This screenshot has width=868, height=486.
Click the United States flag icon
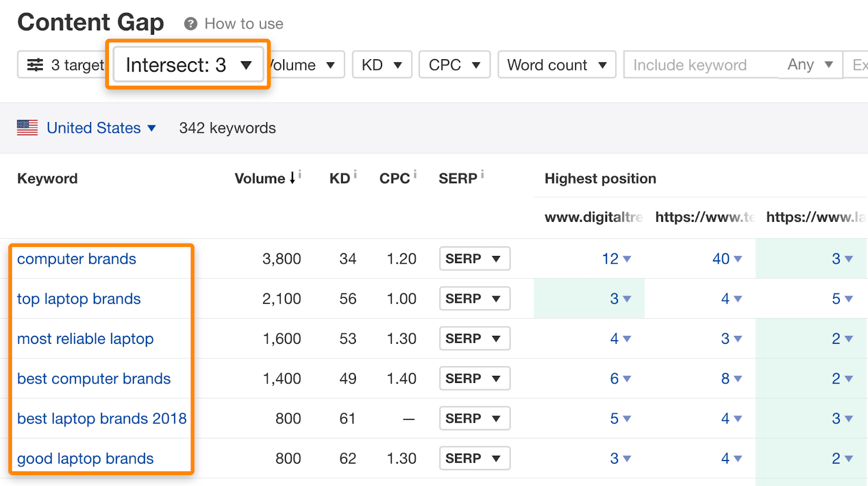[27, 128]
